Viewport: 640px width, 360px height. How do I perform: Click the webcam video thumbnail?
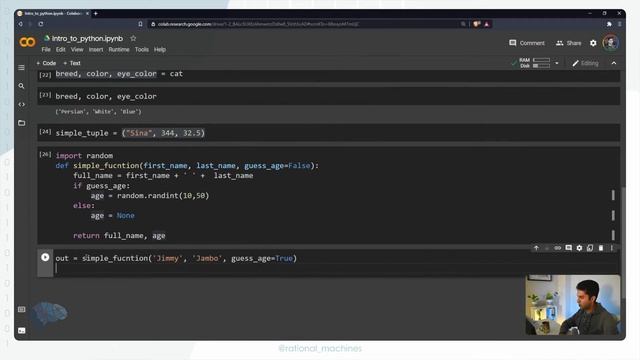572,304
